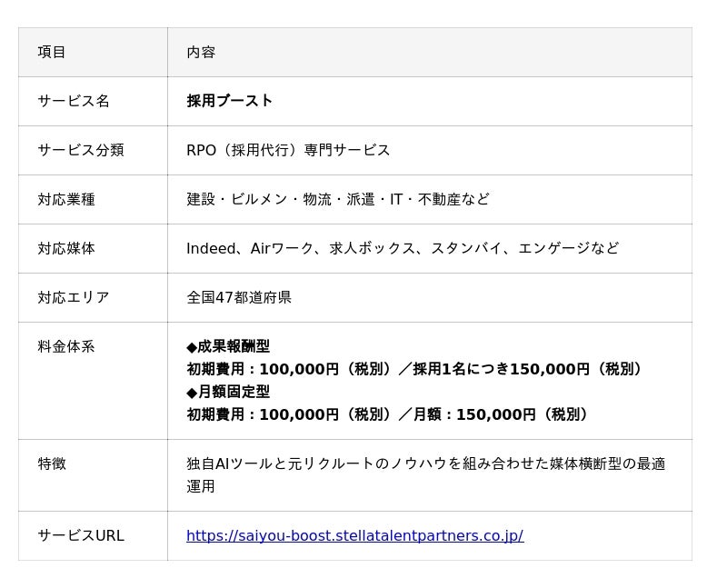Click the サービスURL row label

[81, 536]
